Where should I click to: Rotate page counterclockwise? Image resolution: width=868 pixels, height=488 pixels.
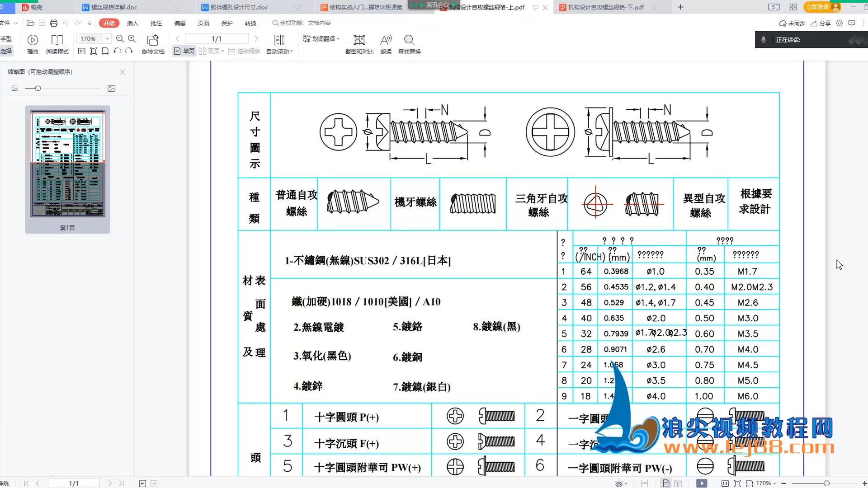tap(118, 51)
